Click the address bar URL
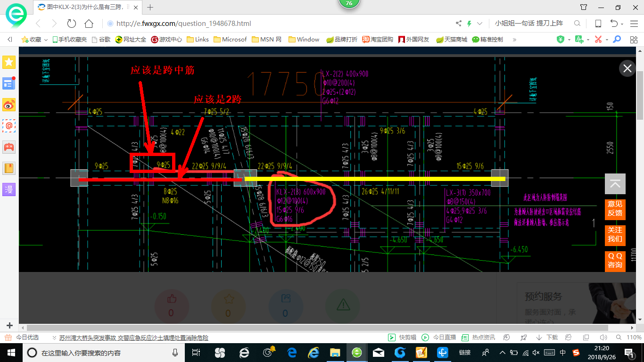 coord(183,24)
